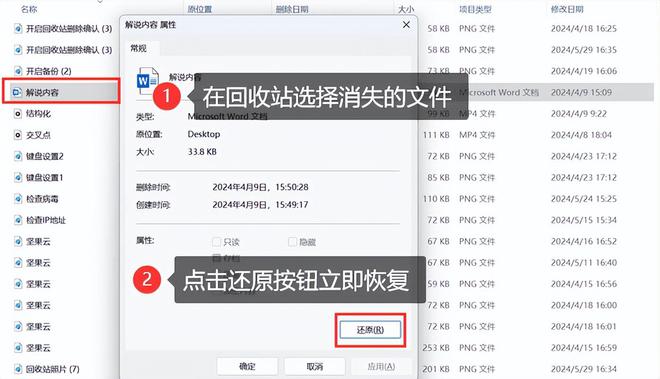Click 坚果云 icon in the 2024/5/11 16:40 row
Viewport: 660px width, 379px height.
18,262
